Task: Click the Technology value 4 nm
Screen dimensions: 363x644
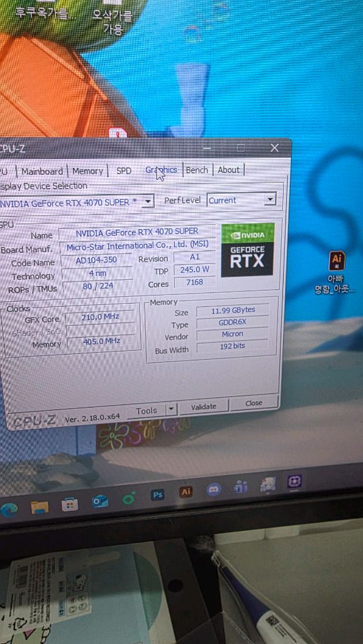Action: point(98,273)
